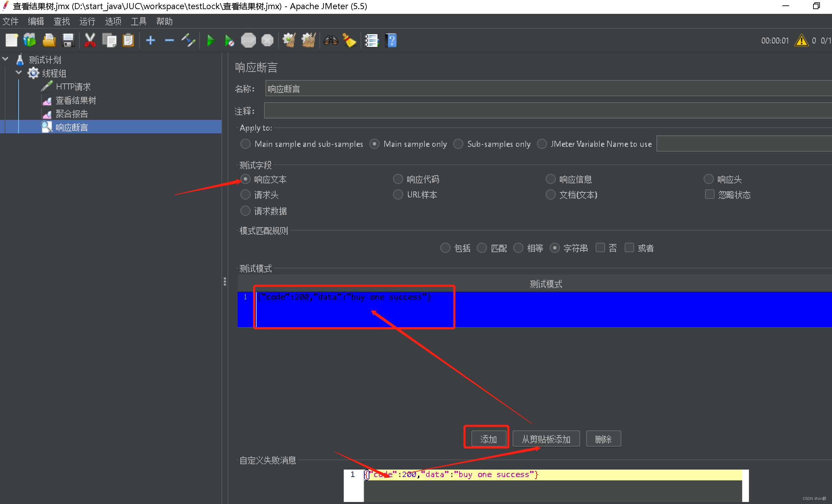Click the broom Reset Search icon
This screenshot has height=504, width=832.
[x=349, y=41]
